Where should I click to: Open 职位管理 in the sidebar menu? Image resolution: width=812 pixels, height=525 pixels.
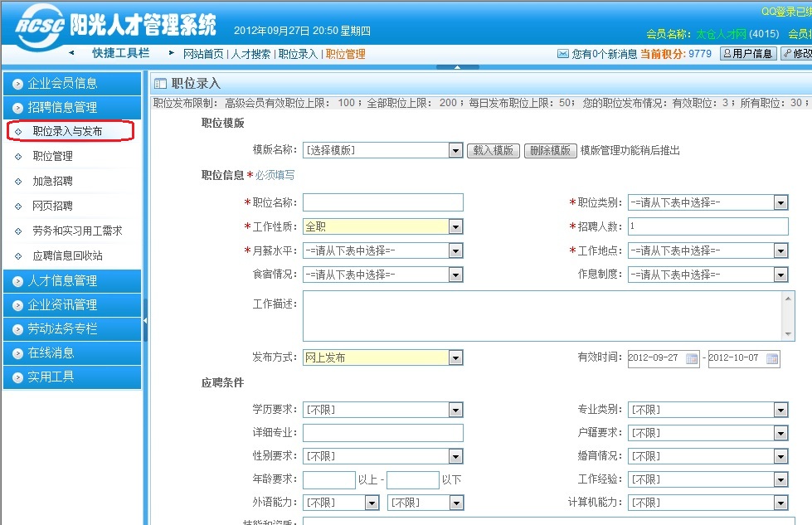52,156
